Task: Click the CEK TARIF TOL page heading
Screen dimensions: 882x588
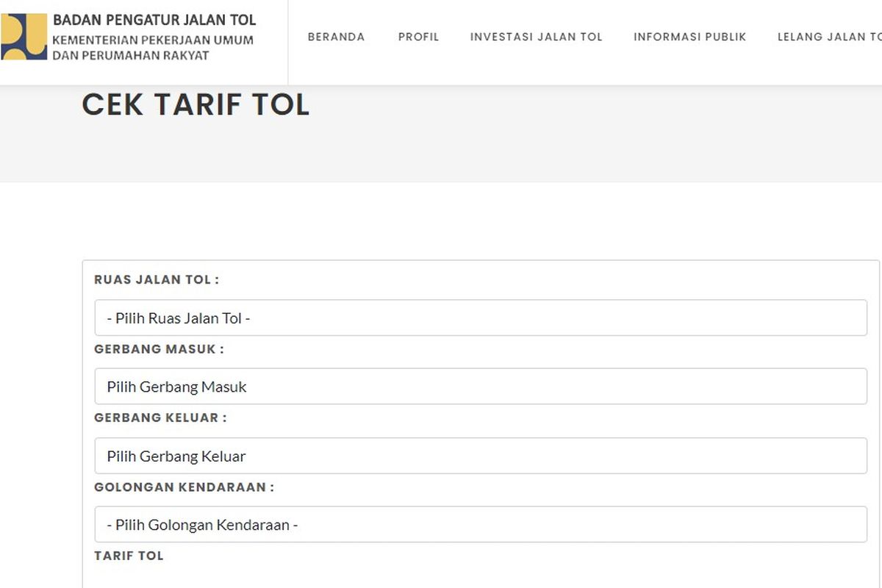Action: pyautogui.click(x=196, y=105)
